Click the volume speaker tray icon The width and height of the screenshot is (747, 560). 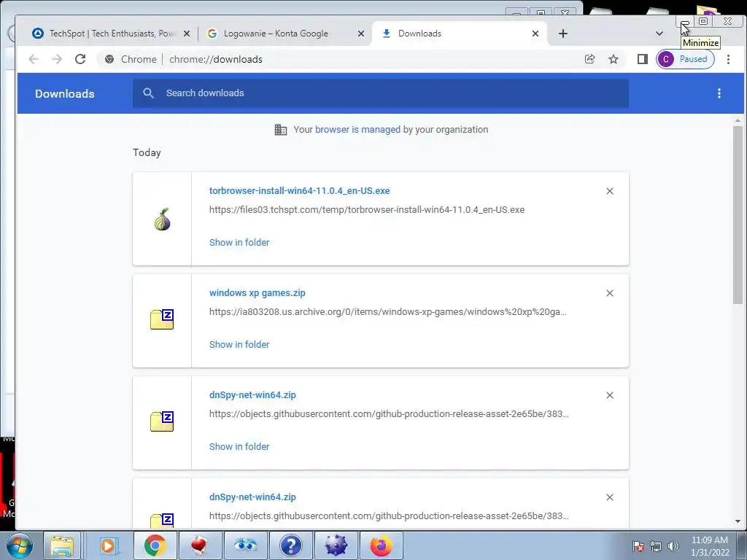click(673, 546)
